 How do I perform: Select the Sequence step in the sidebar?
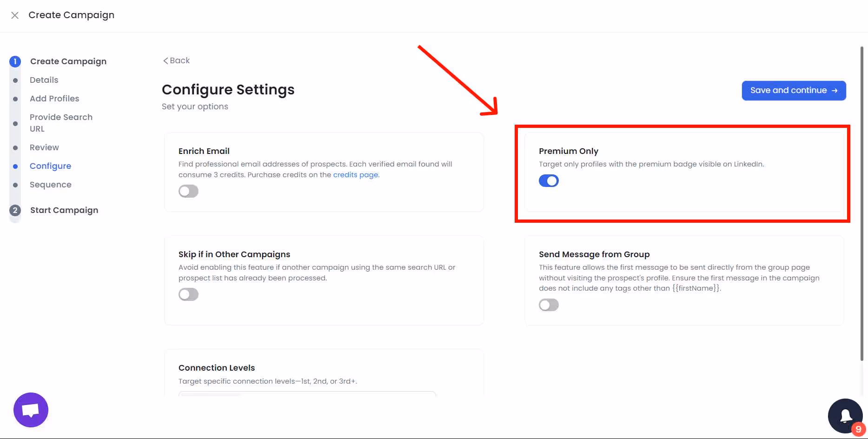click(x=50, y=185)
